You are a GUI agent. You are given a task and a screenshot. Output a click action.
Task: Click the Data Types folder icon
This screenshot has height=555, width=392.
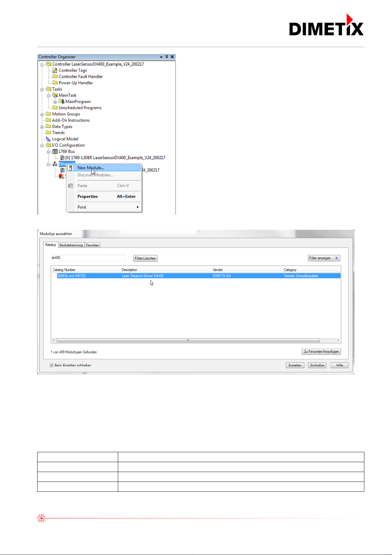(x=48, y=126)
